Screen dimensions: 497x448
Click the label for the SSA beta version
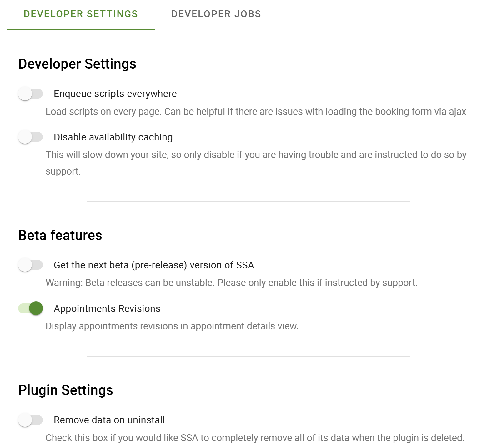(x=154, y=264)
